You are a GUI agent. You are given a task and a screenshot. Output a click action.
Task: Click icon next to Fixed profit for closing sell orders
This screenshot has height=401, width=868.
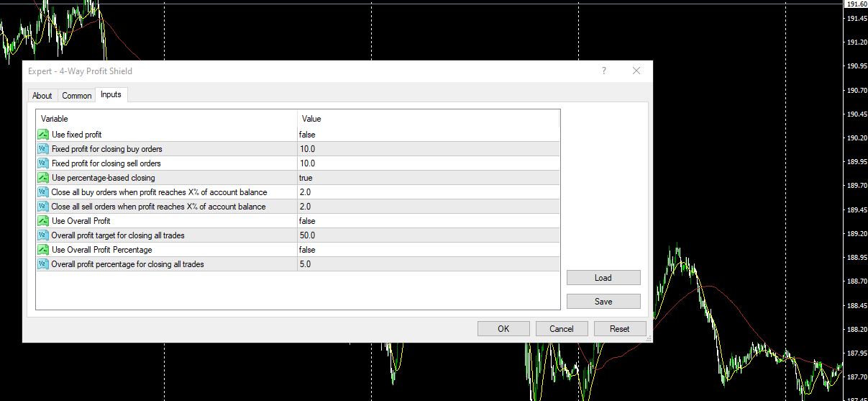pos(42,163)
